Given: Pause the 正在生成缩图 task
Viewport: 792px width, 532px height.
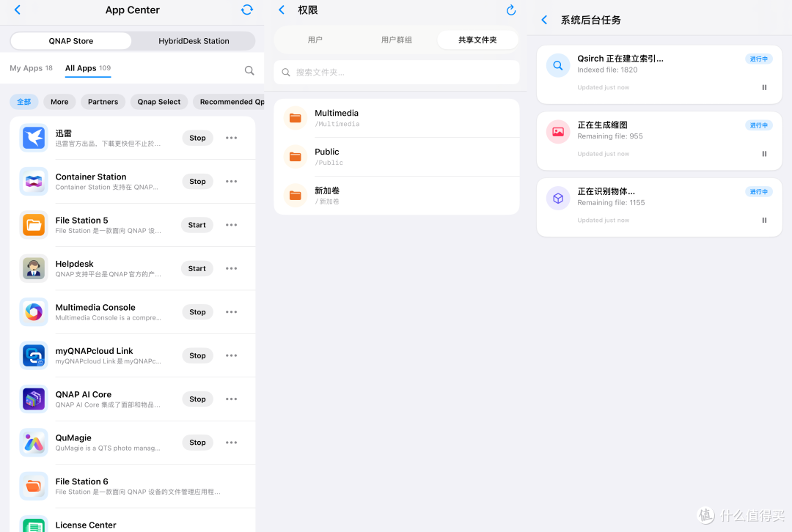Looking at the screenshot, I should pyautogui.click(x=764, y=154).
